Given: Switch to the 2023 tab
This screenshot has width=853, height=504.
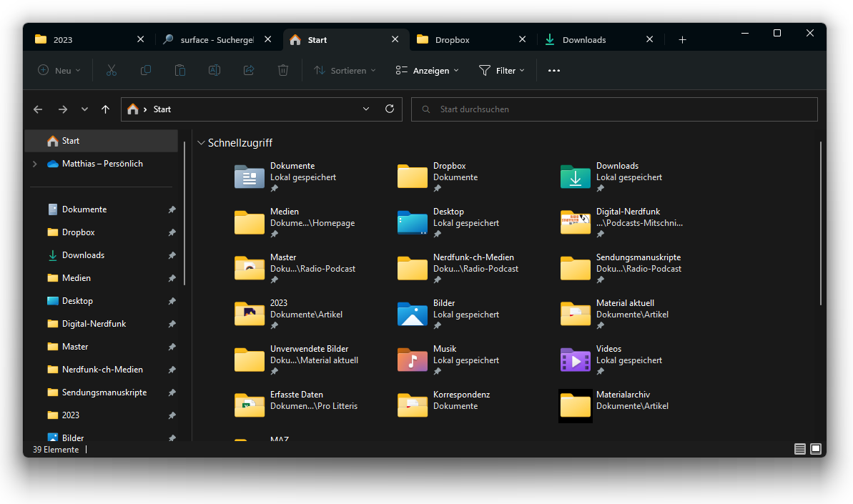Looking at the screenshot, I should pos(90,40).
